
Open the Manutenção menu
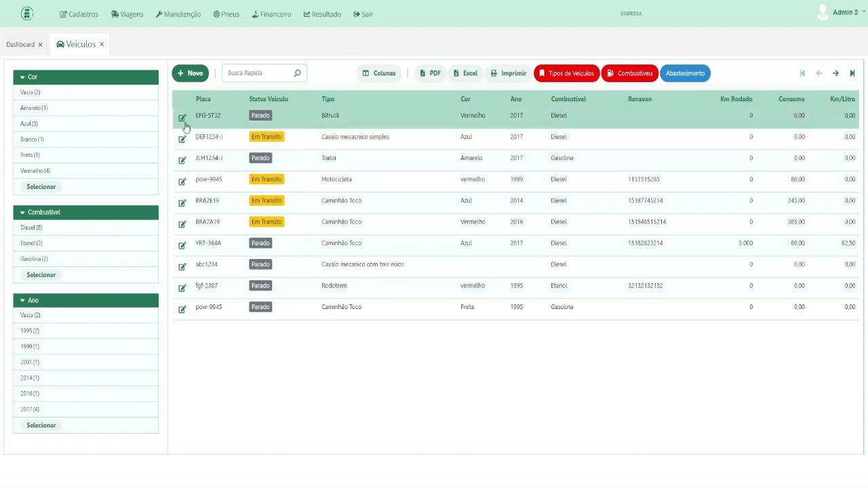(178, 14)
